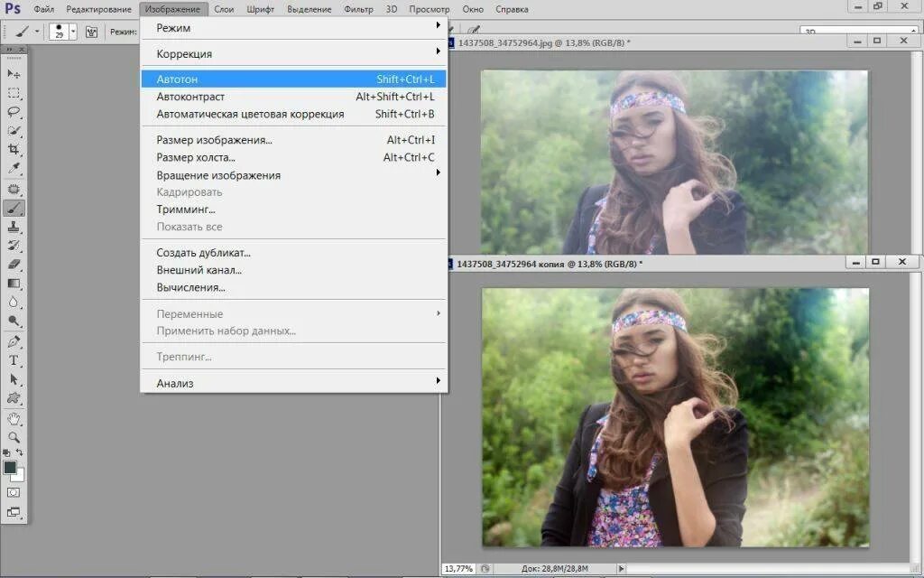
Task: Select the Quick Selection tool
Action: (x=14, y=131)
